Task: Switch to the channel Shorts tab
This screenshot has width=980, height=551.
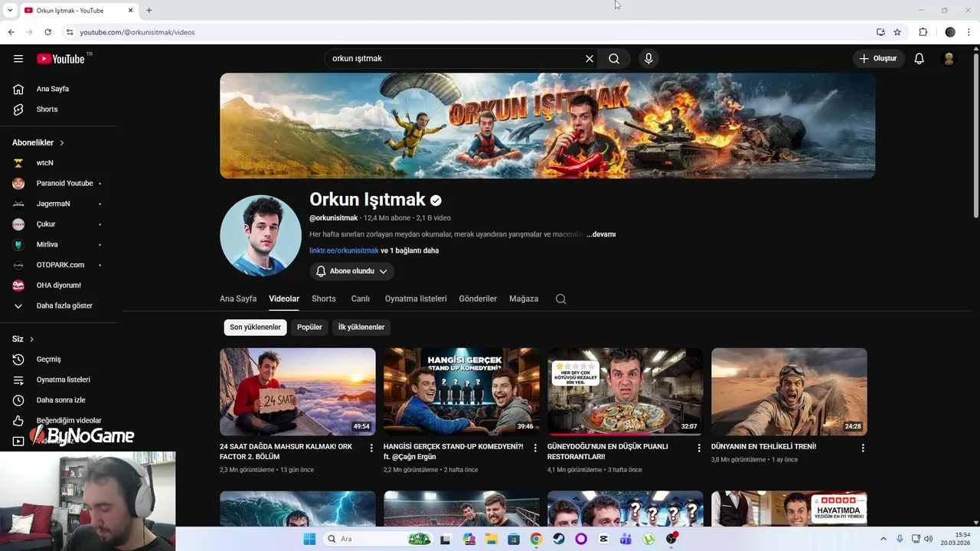Action: (x=324, y=299)
